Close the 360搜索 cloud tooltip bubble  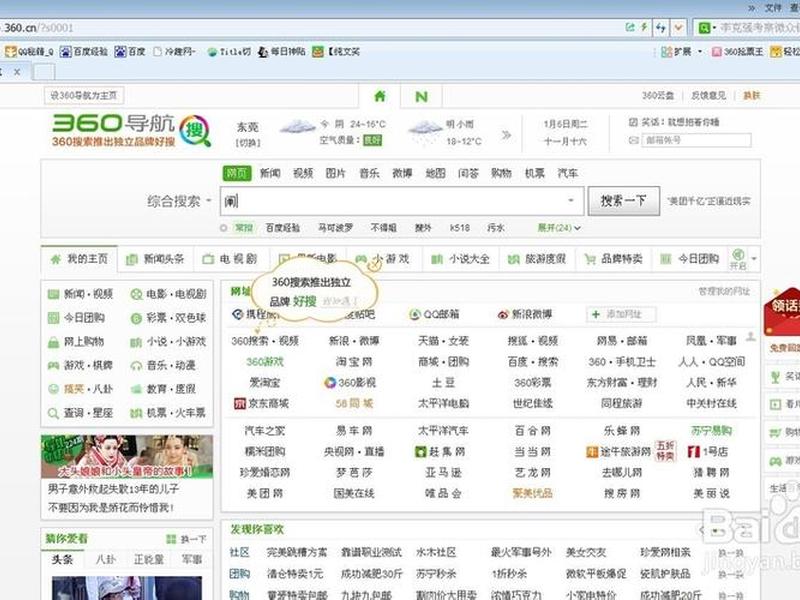pyautogui.click(x=375, y=264)
